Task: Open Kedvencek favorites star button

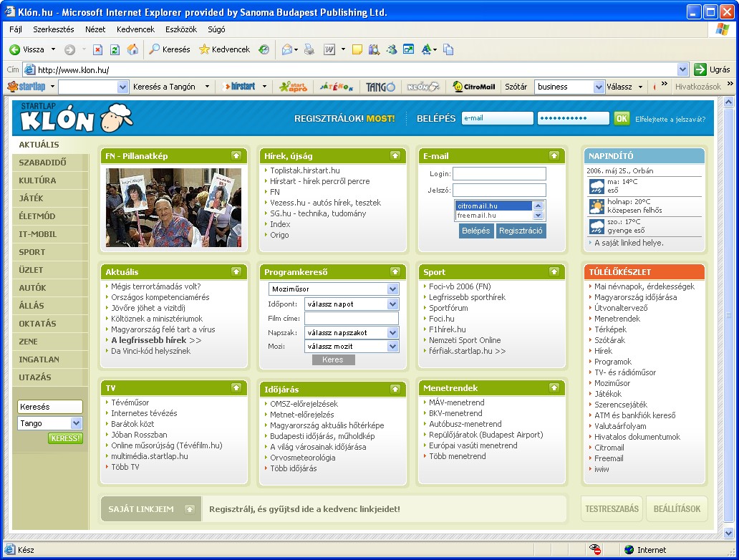Action: tap(224, 49)
